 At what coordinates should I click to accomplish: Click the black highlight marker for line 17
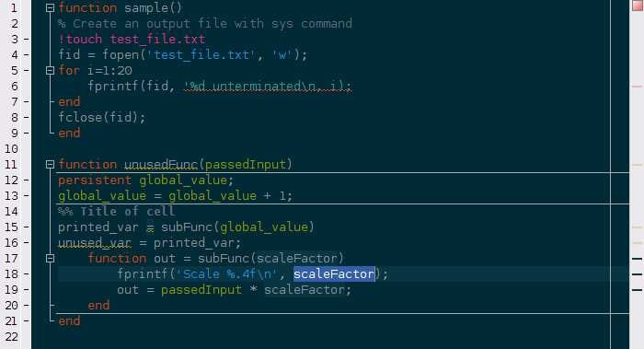(637, 259)
